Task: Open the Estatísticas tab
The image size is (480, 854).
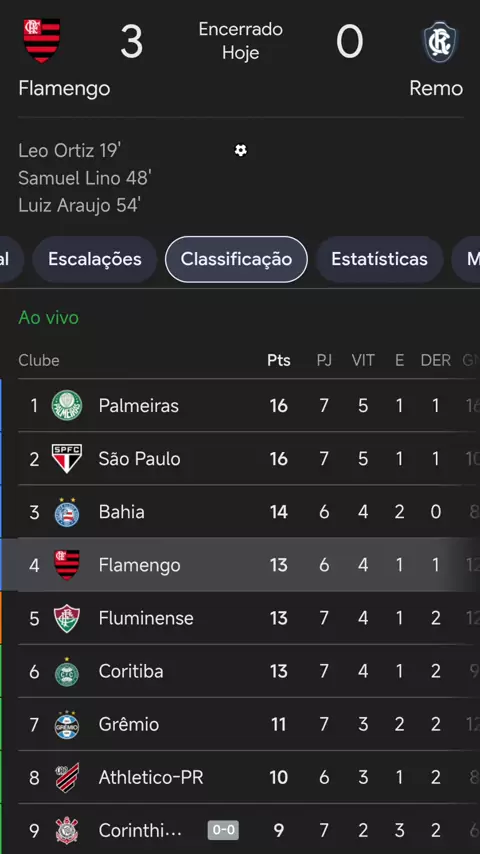Action: click(x=379, y=259)
